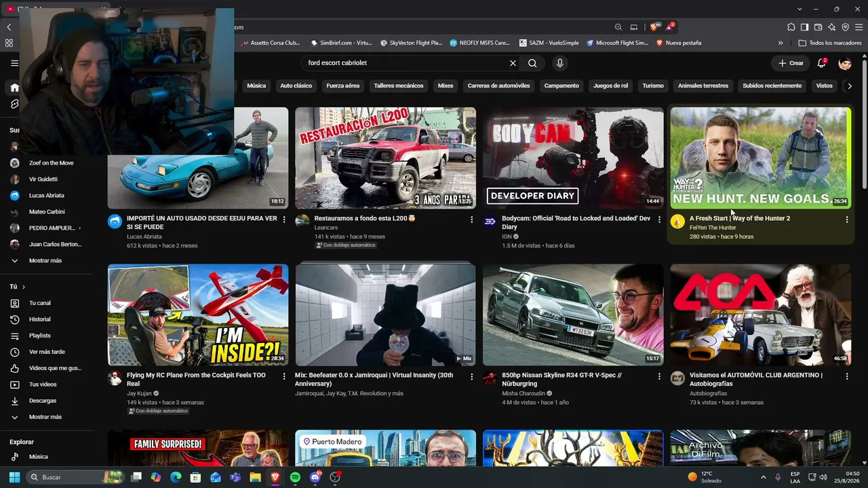
Task: Open the Nissan Skyline R34 thumbnail
Action: [x=573, y=314]
